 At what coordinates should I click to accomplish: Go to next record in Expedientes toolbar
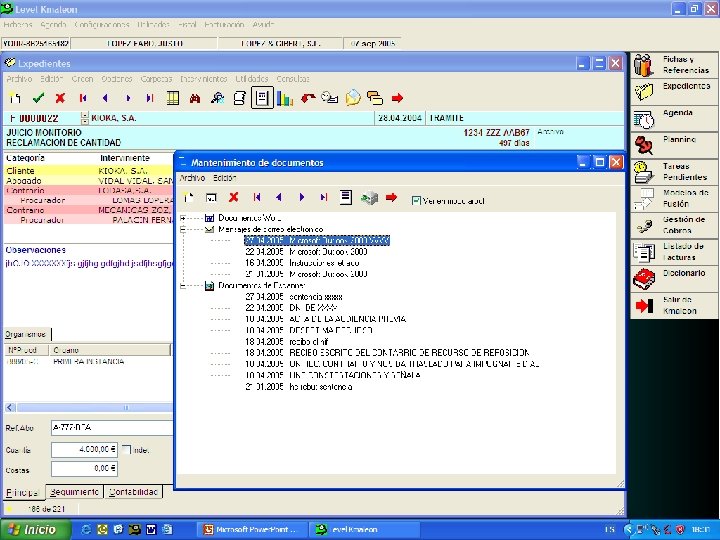(x=128, y=98)
